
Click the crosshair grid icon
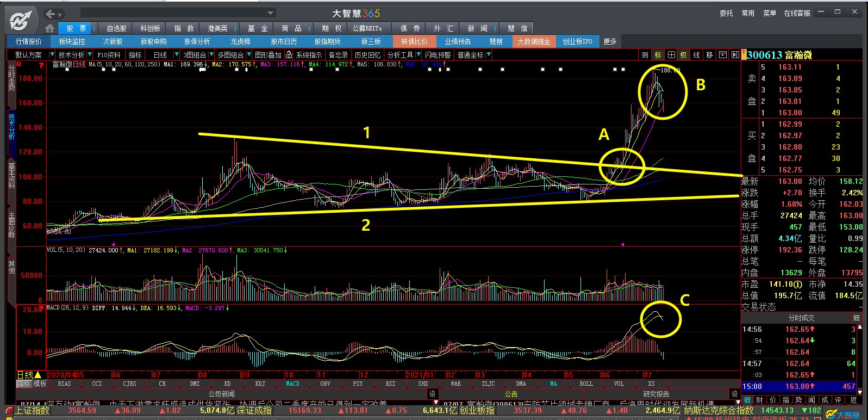[671, 55]
